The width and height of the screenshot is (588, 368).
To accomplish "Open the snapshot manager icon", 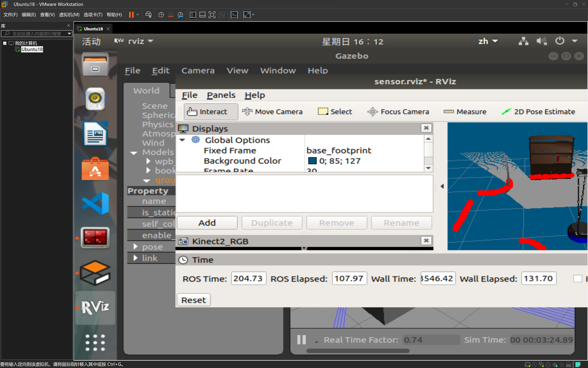I will (x=180, y=15).
